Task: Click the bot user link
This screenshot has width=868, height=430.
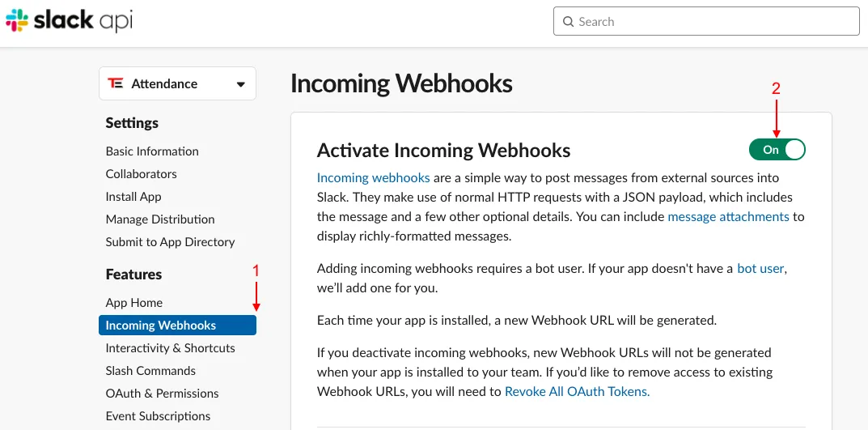Action: pyautogui.click(x=760, y=268)
